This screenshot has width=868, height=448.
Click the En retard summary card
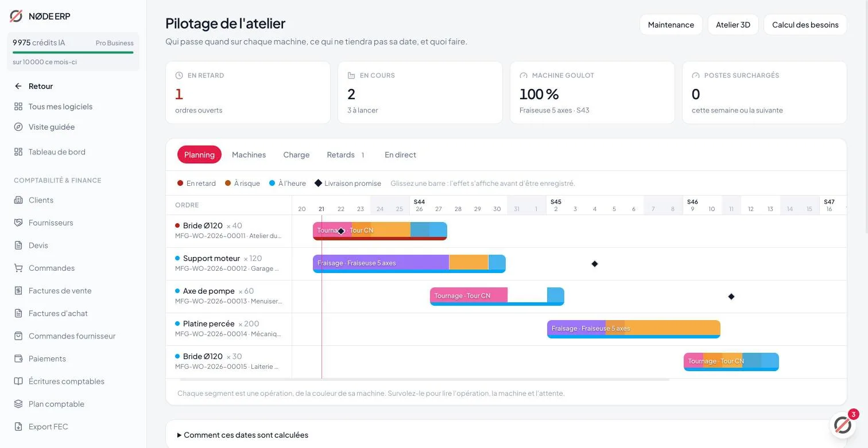click(248, 92)
